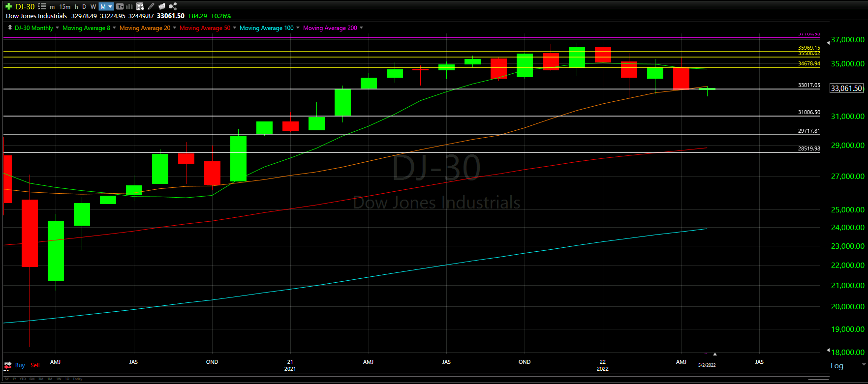868x384 pixels.
Task: Open the symbol list icon next to DJ-30
Action: 42,6
